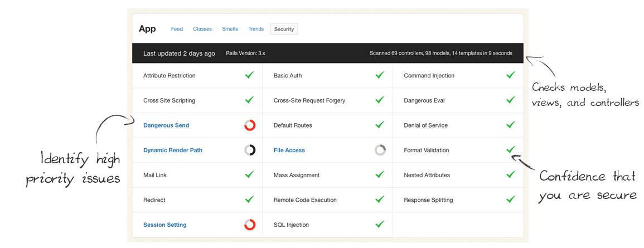Open the Dangerous Send issue link
The image size is (644, 248).
pyautogui.click(x=166, y=125)
